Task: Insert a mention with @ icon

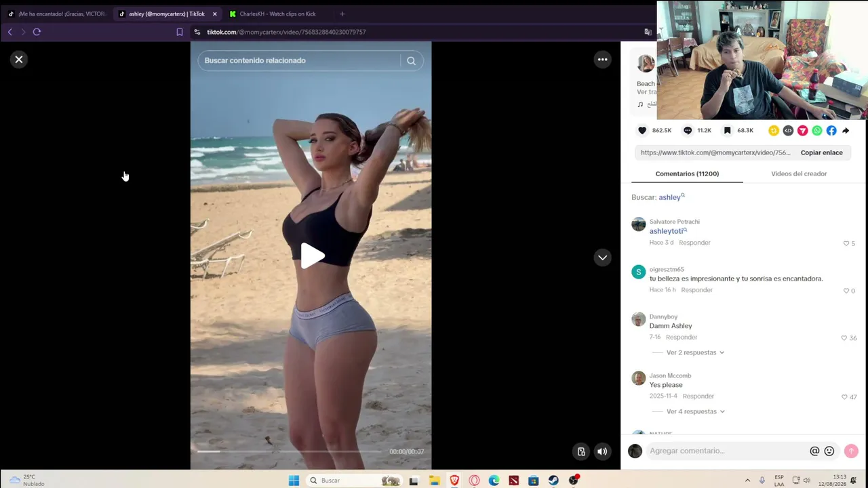Action: pos(814,451)
